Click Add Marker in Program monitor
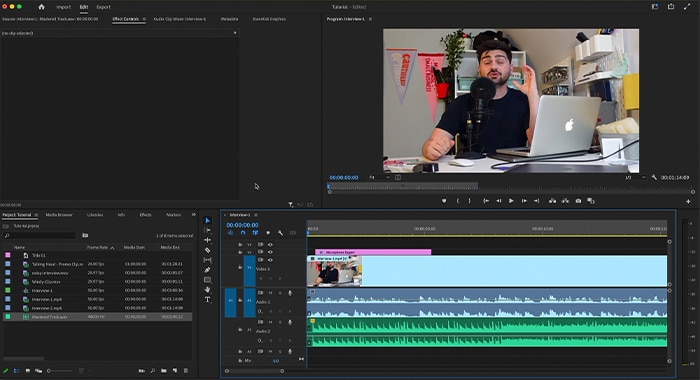Viewport: 700px width, 380px height. (x=444, y=201)
